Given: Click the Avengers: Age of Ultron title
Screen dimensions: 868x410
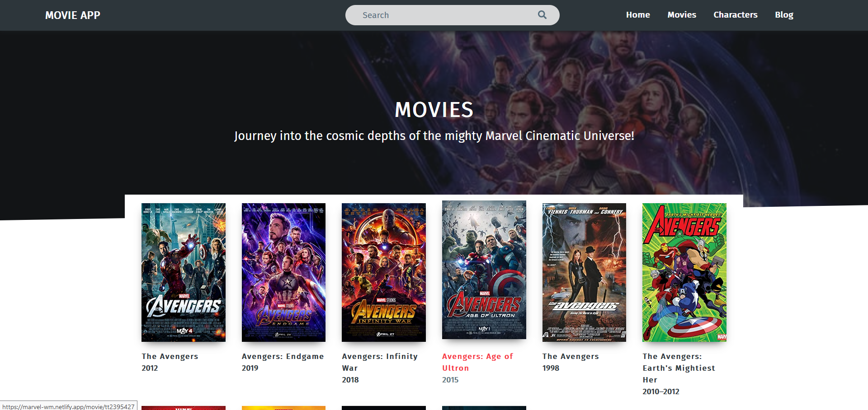Looking at the screenshot, I should pos(478,362).
